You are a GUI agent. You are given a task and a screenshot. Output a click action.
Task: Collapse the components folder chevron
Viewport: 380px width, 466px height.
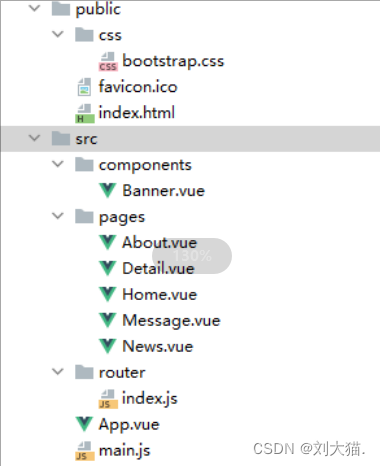click(x=58, y=164)
